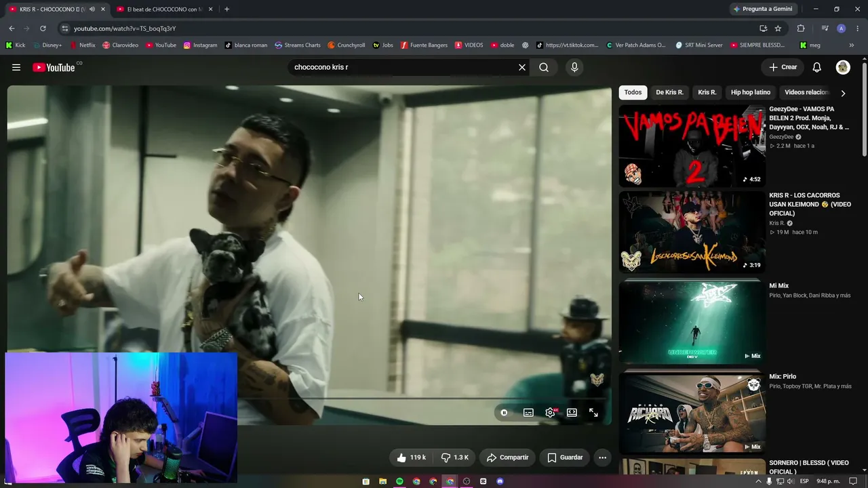868x488 pixels.
Task: Click the Crear button
Action: click(x=783, y=67)
